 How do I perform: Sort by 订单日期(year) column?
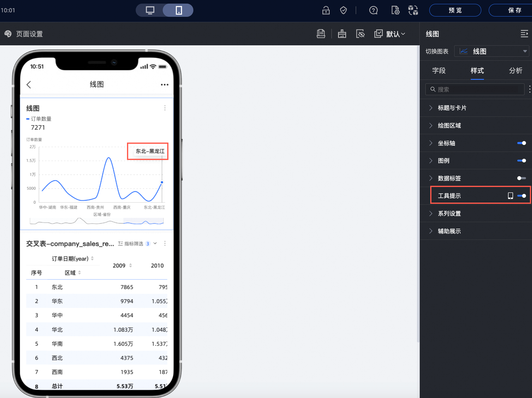92,258
